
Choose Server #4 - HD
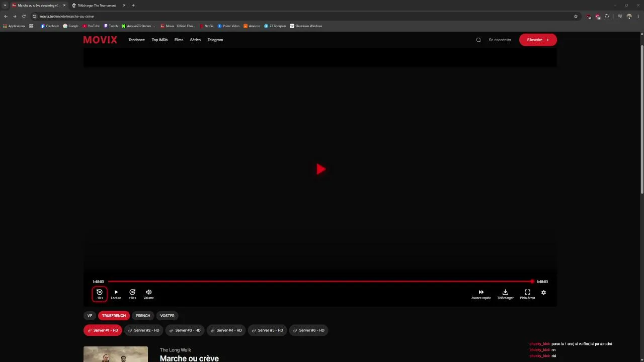[x=226, y=330]
